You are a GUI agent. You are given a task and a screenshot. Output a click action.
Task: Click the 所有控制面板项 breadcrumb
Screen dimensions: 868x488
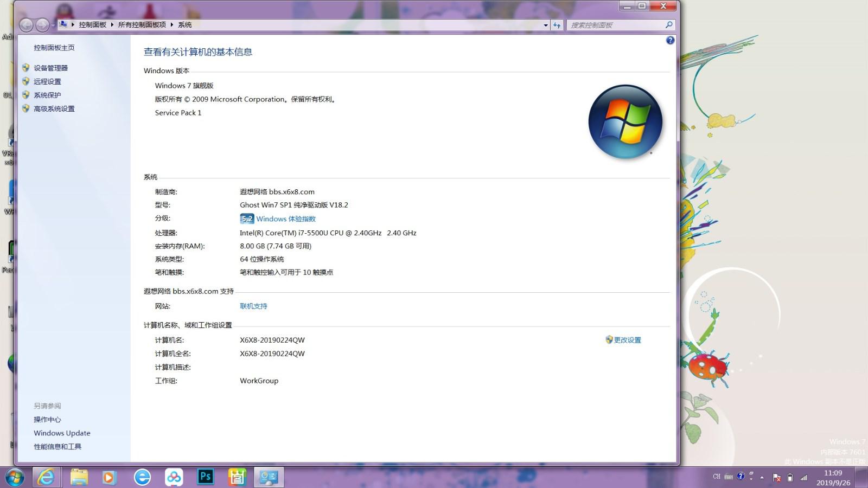[142, 25]
